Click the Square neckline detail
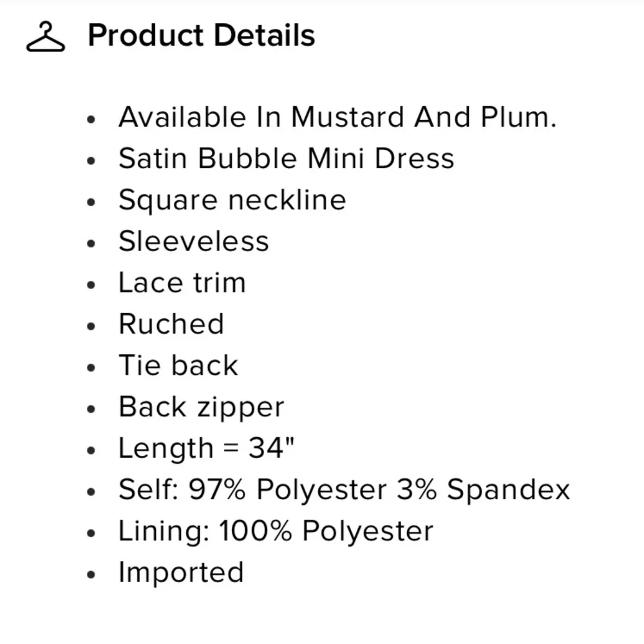644x644 pixels. [232, 200]
